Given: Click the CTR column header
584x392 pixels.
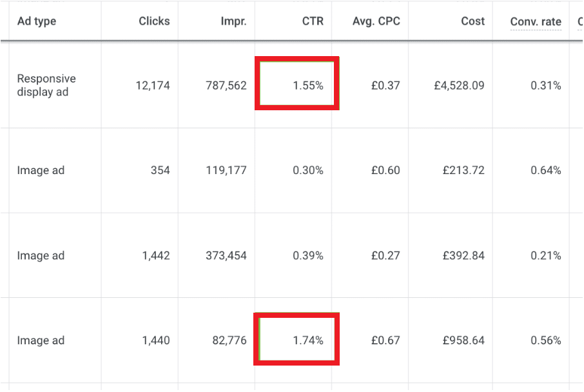Looking at the screenshot, I should (313, 21).
